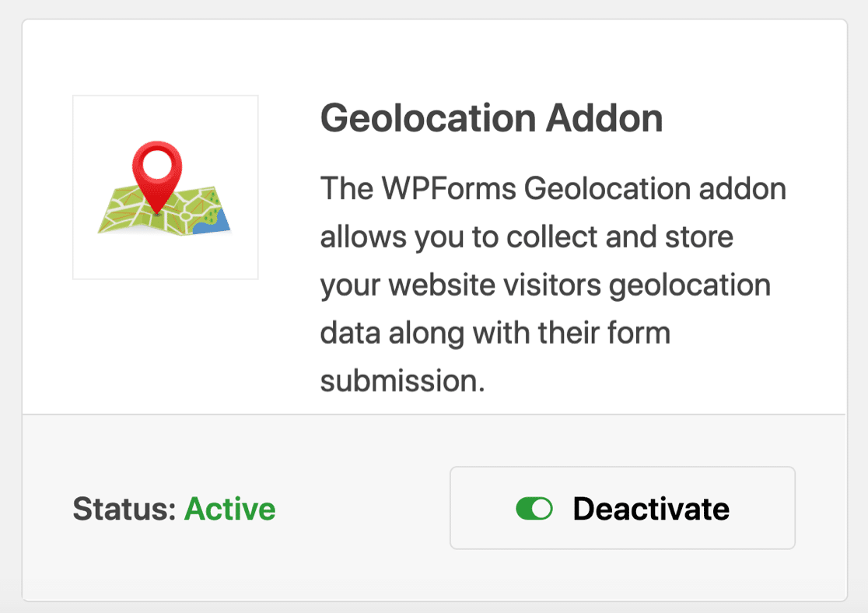Click the Geolocation addon map icon
Screen dimensions: 868x613
pos(165,187)
